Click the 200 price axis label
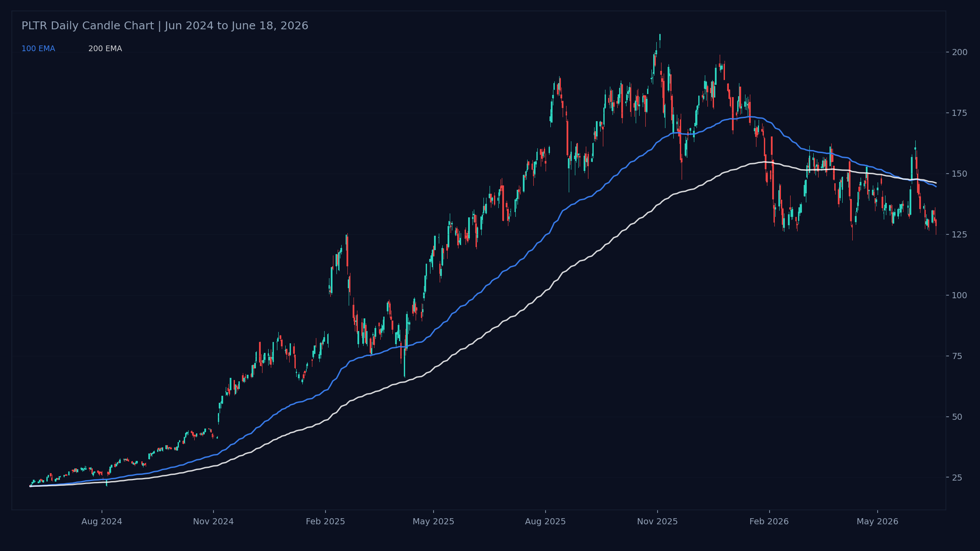 point(959,52)
